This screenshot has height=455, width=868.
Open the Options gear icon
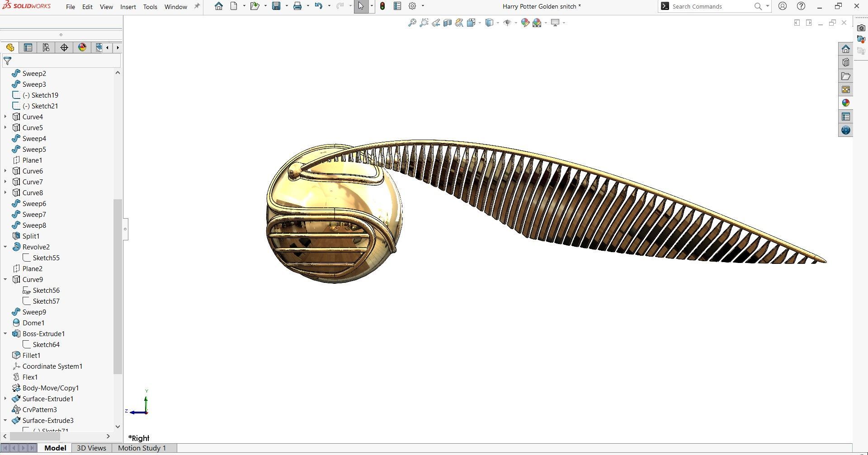[x=412, y=6]
